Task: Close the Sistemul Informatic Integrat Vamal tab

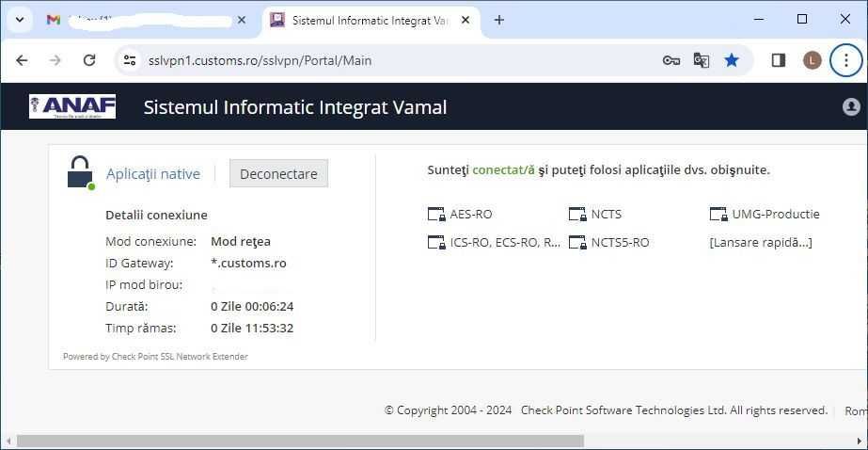Action: 466,20
